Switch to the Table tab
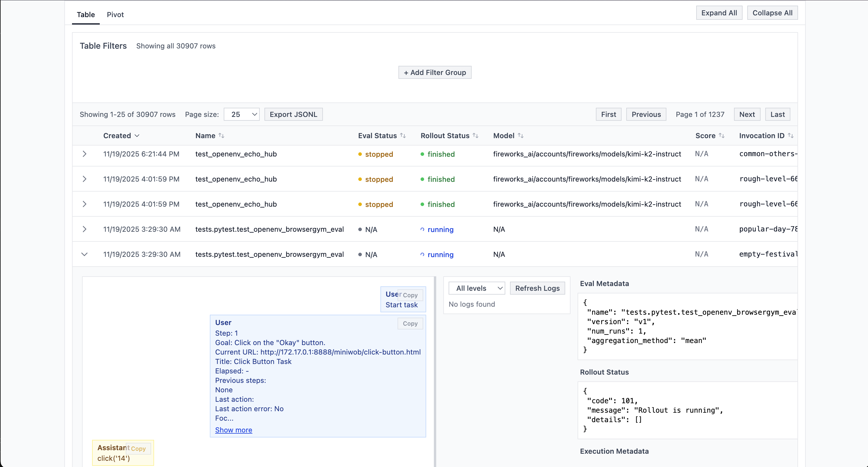 tap(86, 14)
